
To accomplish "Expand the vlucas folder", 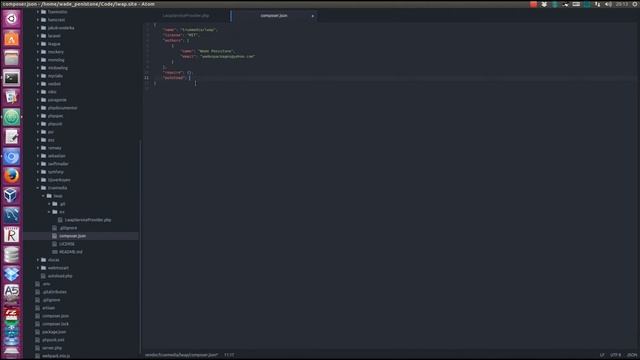I will [38, 260].
